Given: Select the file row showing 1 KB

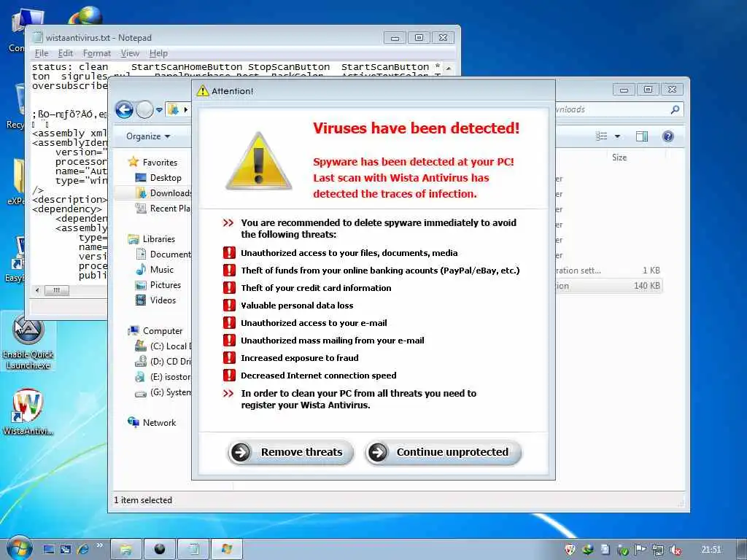Looking at the screenshot, I should [x=609, y=271].
